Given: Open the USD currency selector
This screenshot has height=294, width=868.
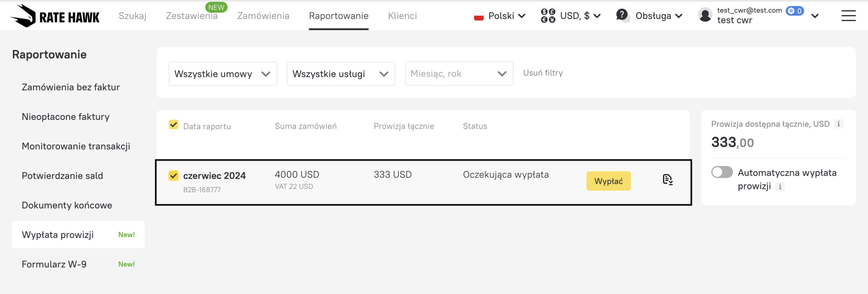Looking at the screenshot, I should pyautogui.click(x=571, y=16).
